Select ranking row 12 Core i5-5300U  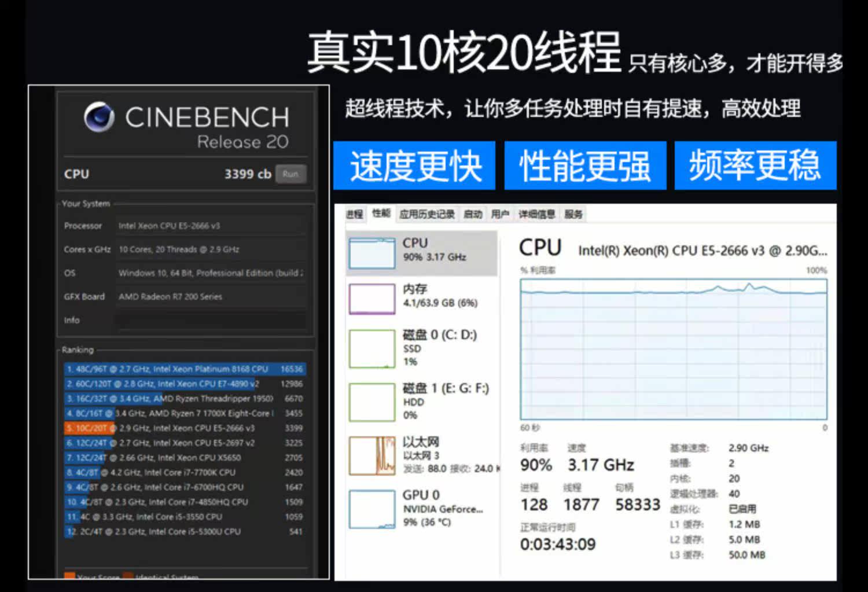pos(185,531)
